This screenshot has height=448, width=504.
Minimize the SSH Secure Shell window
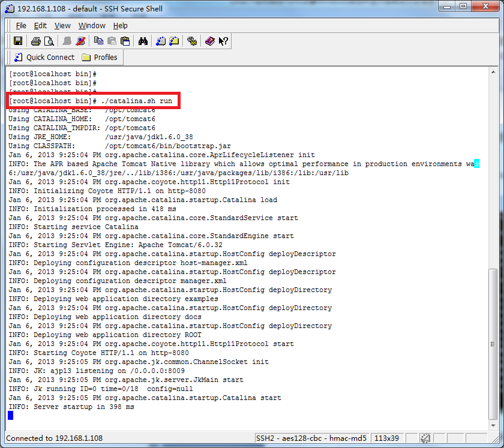pyautogui.click(x=447, y=7)
